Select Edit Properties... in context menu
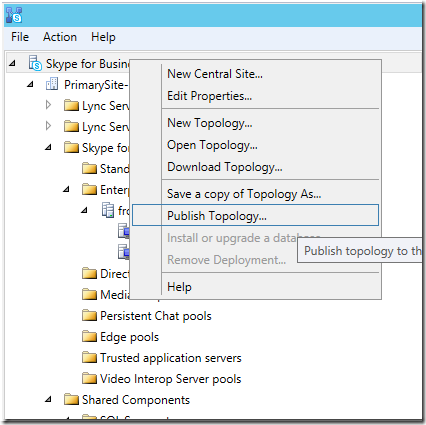The height and width of the screenshot is (425, 426). tap(209, 96)
